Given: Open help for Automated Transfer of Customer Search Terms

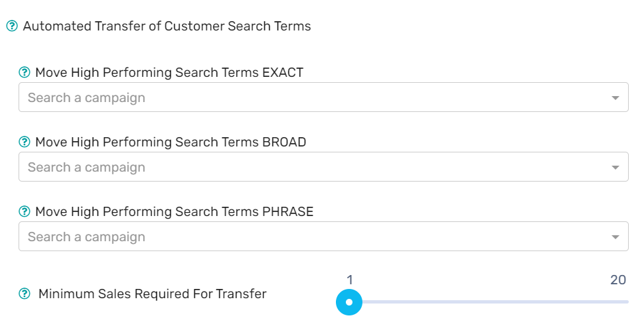Looking at the screenshot, I should (x=12, y=27).
